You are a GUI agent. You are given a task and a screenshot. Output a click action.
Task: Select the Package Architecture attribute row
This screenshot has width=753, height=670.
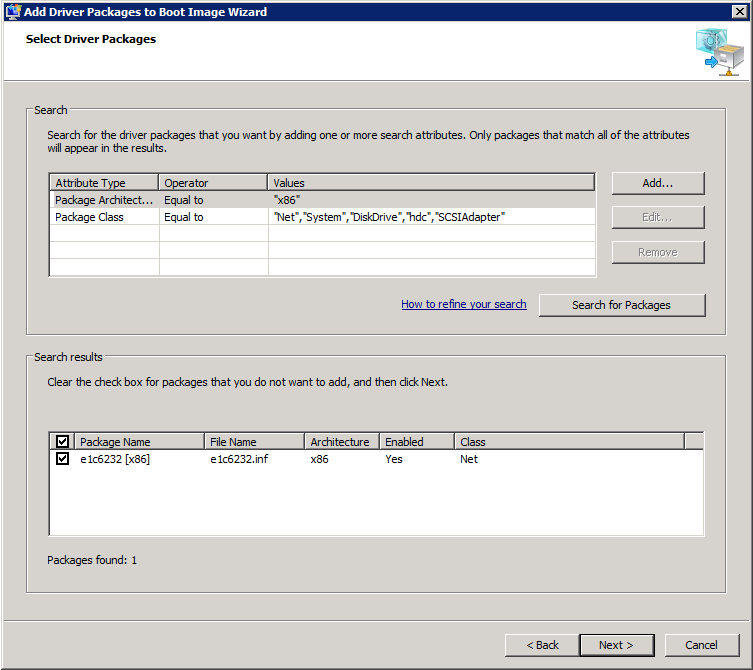(x=104, y=200)
